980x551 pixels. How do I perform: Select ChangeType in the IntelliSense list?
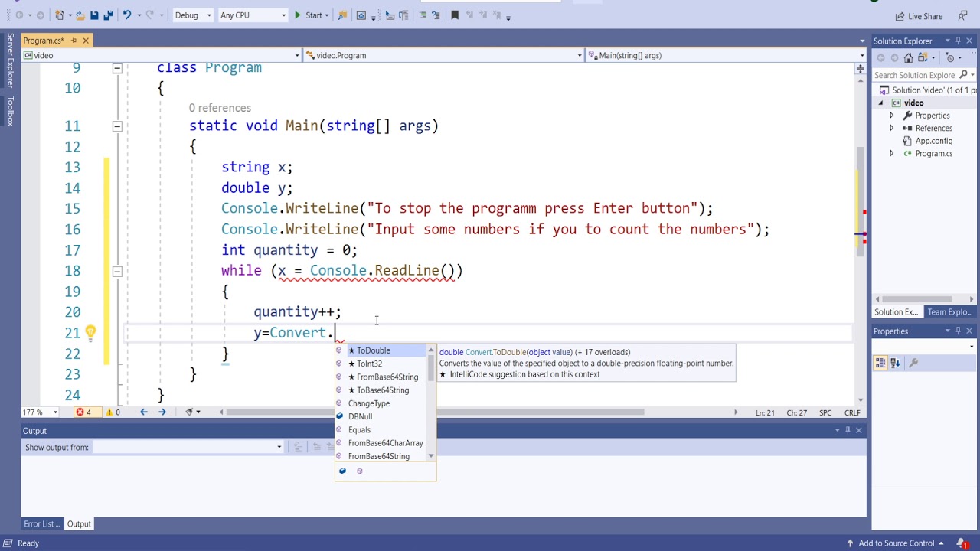pyautogui.click(x=381, y=403)
